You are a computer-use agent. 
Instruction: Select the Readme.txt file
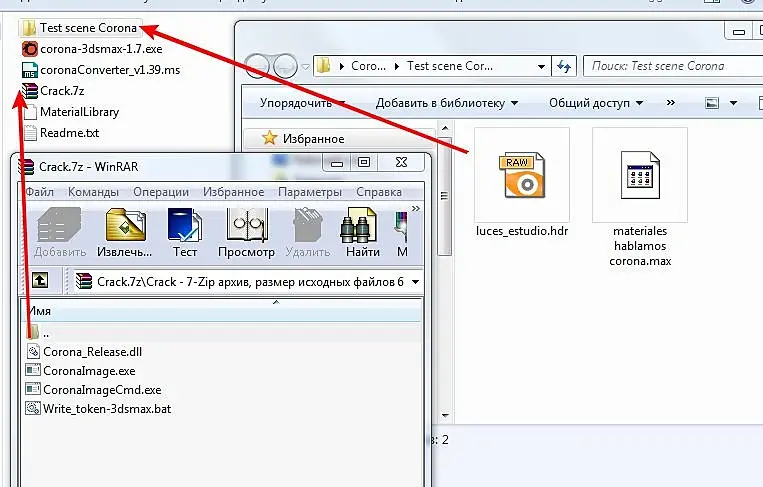[x=61, y=133]
